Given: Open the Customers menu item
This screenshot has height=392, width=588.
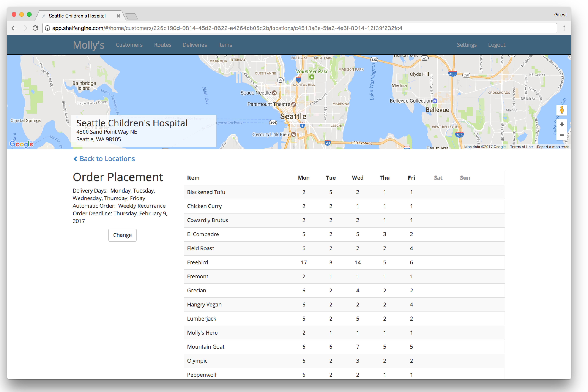Looking at the screenshot, I should point(129,45).
